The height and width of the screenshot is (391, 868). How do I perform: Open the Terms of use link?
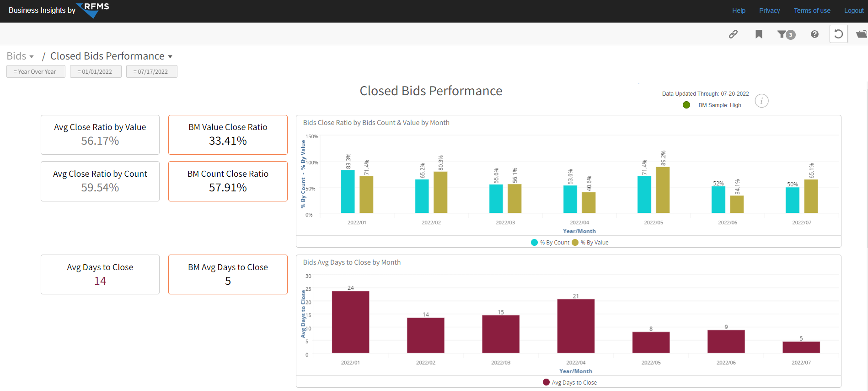point(812,11)
